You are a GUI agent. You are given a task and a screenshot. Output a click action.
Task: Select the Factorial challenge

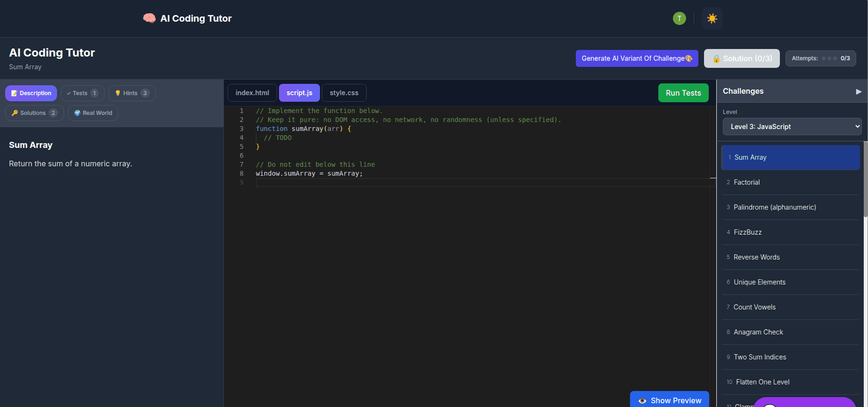coord(791,182)
